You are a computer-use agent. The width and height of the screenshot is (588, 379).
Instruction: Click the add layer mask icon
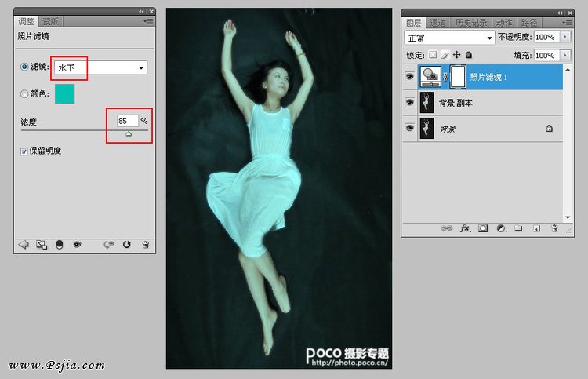[x=483, y=228]
